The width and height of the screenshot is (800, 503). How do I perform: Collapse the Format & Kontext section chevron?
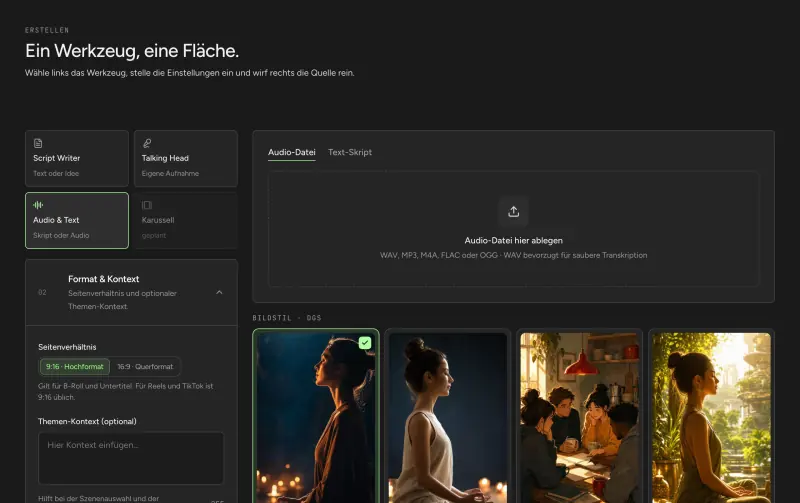tap(219, 292)
